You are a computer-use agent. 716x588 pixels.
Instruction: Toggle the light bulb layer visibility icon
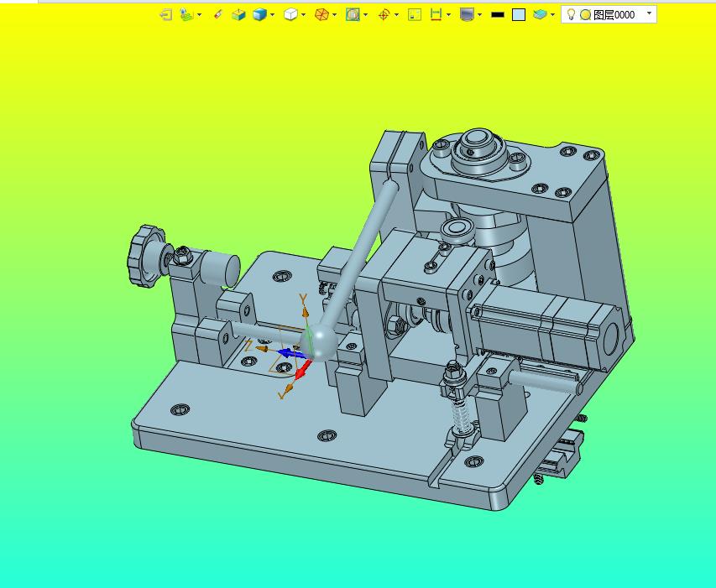571,14
